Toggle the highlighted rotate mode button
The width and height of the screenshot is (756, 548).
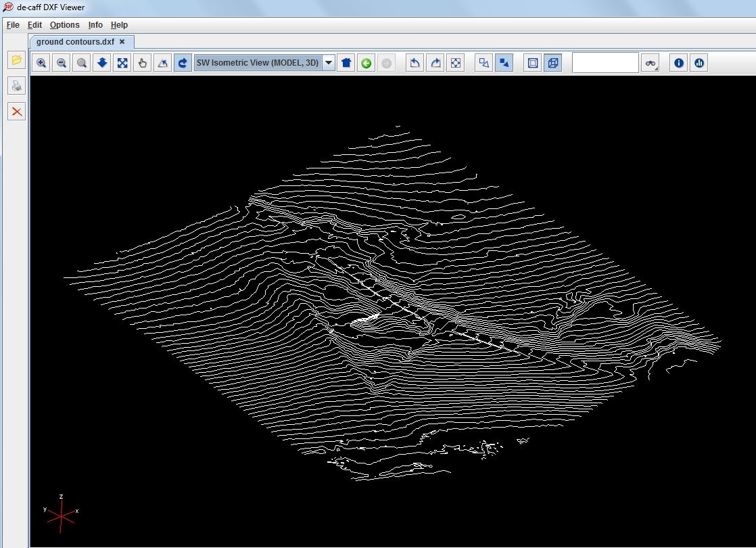[x=183, y=63]
